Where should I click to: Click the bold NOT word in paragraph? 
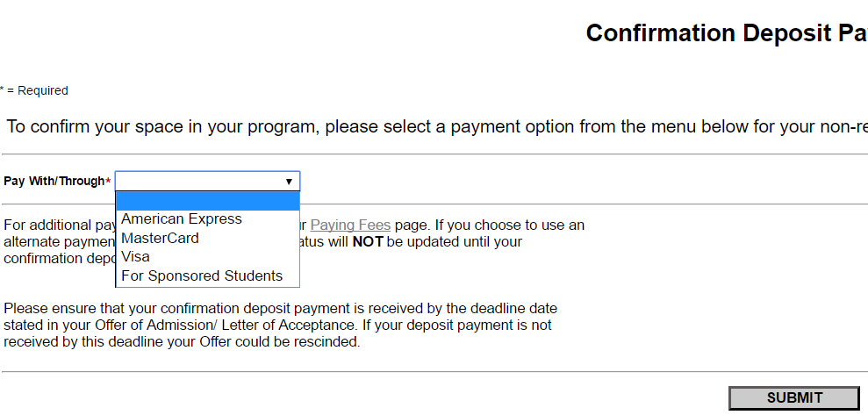[368, 241]
